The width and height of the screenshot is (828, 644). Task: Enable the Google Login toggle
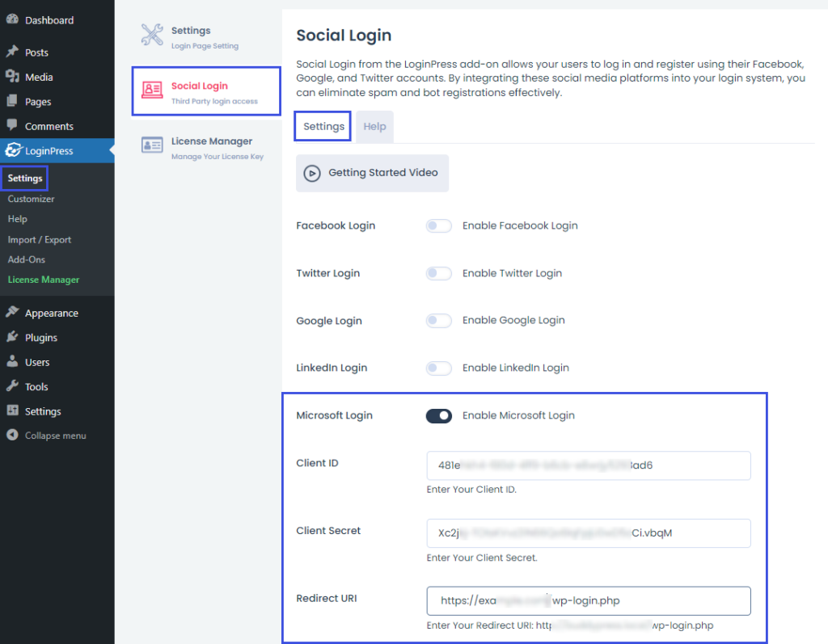coord(439,321)
